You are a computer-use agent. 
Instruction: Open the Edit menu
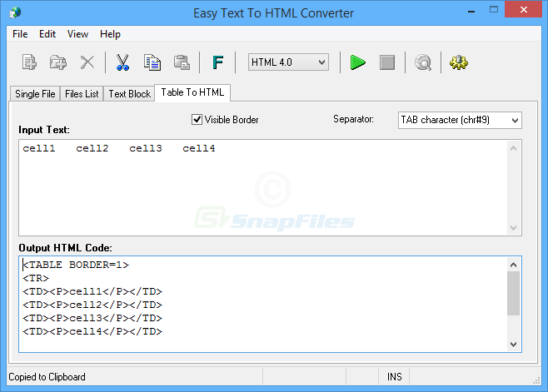(47, 34)
